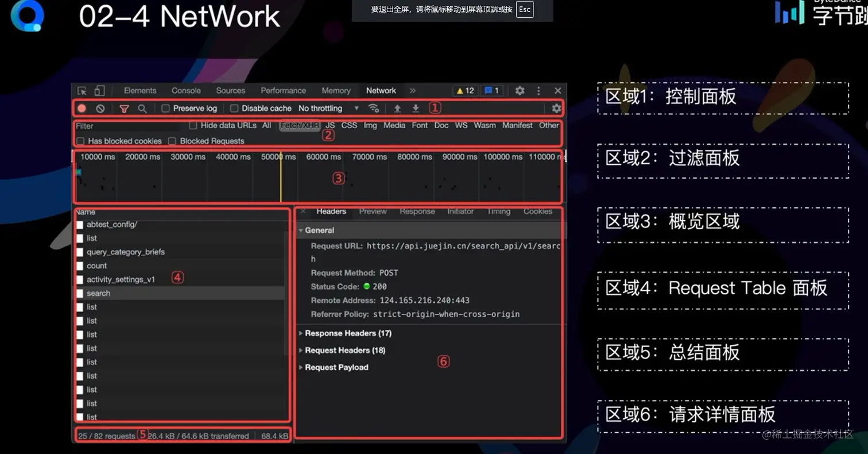Image resolution: width=868 pixels, height=454 pixels.
Task: Filter by CSS requests
Action: pos(349,125)
